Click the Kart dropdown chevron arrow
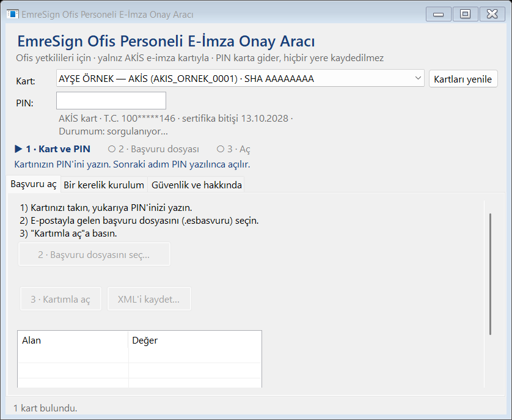This screenshot has height=420, width=512. tap(418, 78)
